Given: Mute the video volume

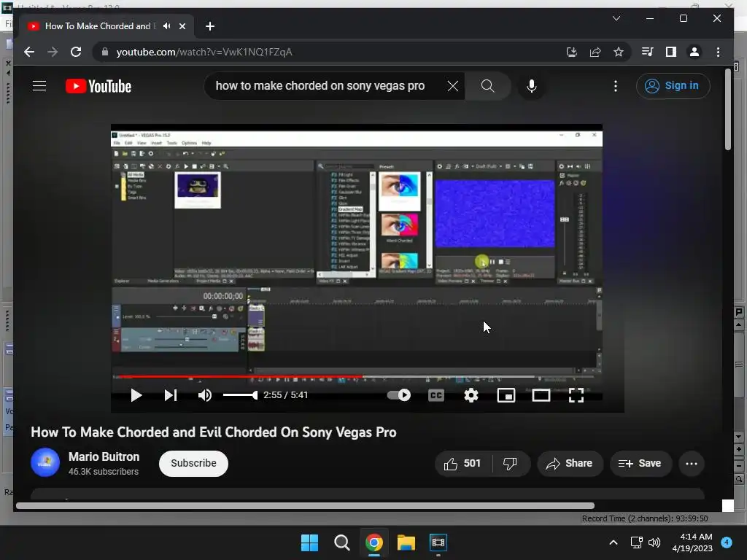Looking at the screenshot, I should coord(204,395).
